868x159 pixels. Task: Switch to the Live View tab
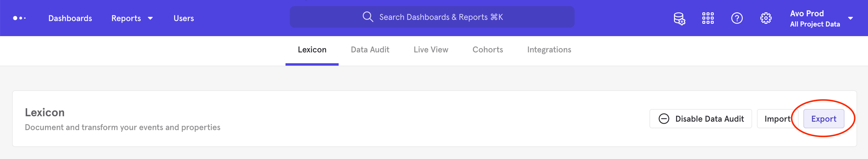(x=431, y=50)
